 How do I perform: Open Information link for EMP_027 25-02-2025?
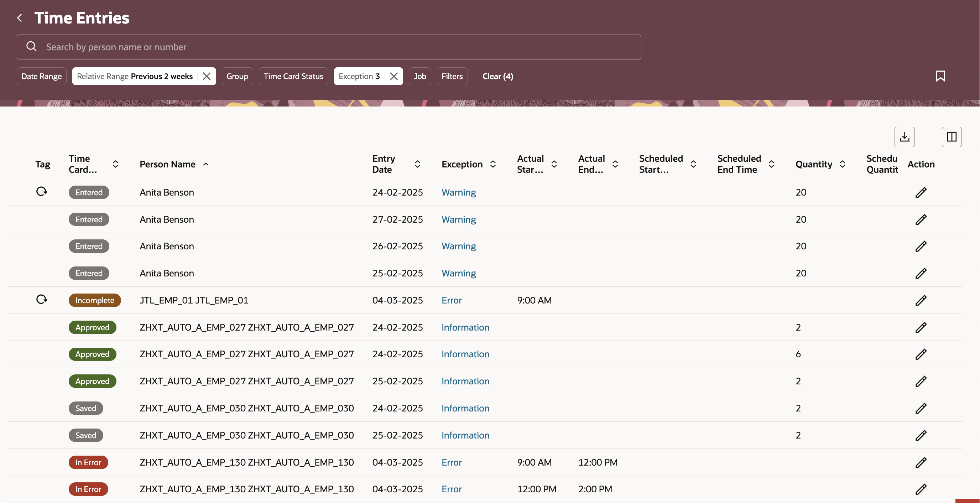click(465, 381)
